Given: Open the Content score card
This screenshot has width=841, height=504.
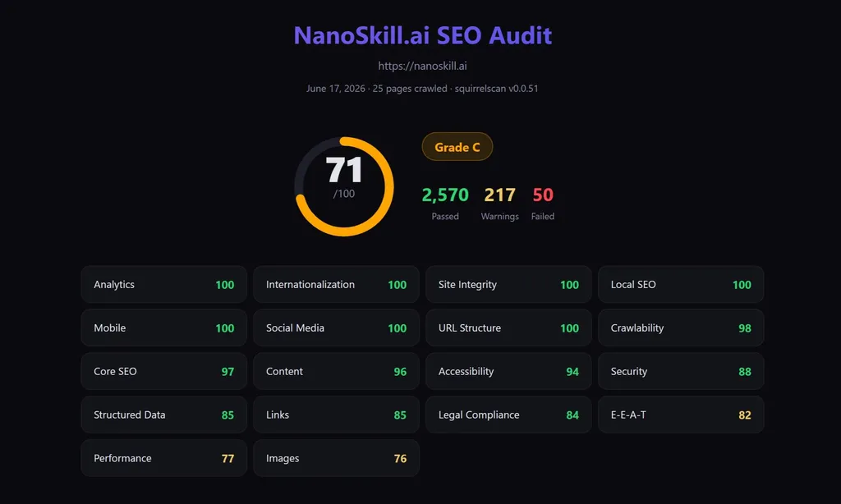Looking at the screenshot, I should [336, 372].
